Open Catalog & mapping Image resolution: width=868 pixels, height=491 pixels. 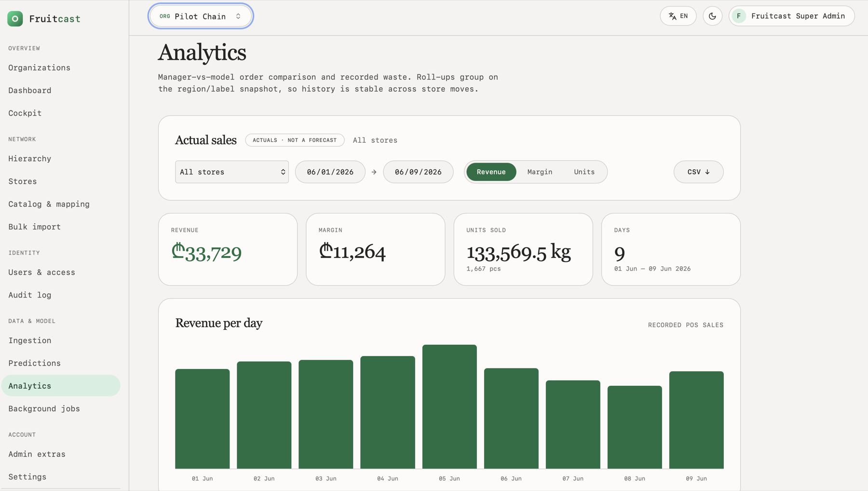(61, 204)
